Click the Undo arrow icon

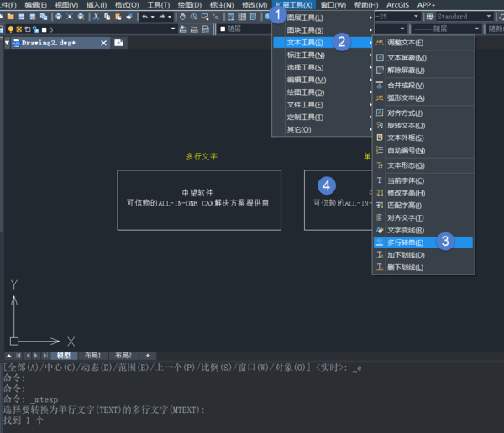point(145,17)
